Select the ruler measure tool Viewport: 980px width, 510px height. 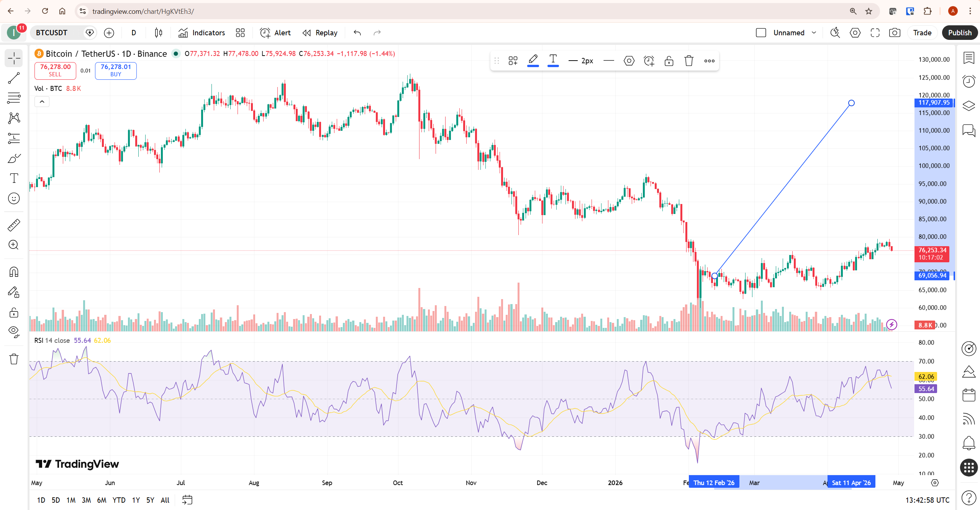coord(14,225)
